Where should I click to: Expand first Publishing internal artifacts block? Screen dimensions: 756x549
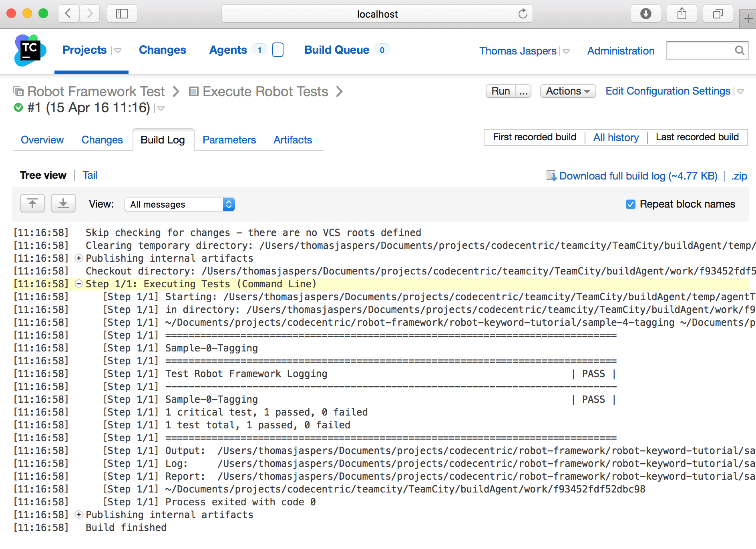click(79, 258)
